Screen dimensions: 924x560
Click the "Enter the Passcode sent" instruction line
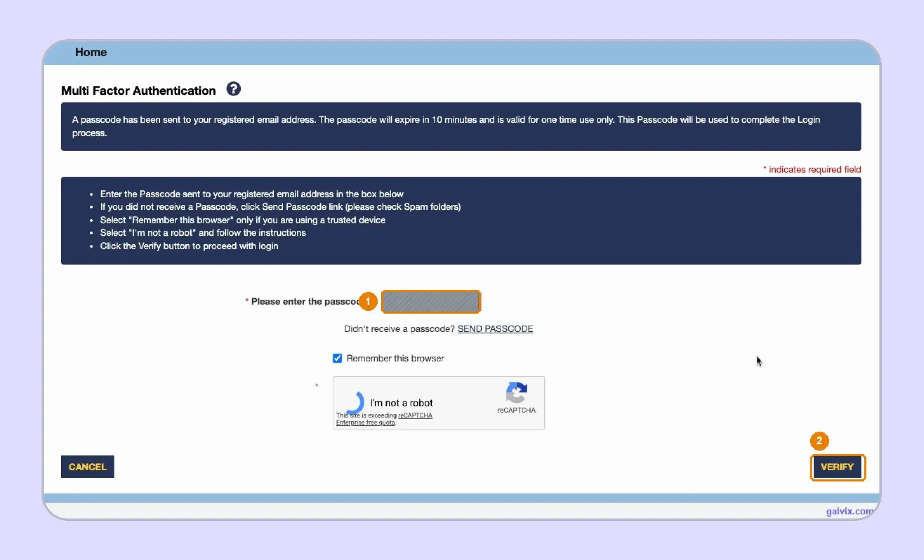[252, 194]
